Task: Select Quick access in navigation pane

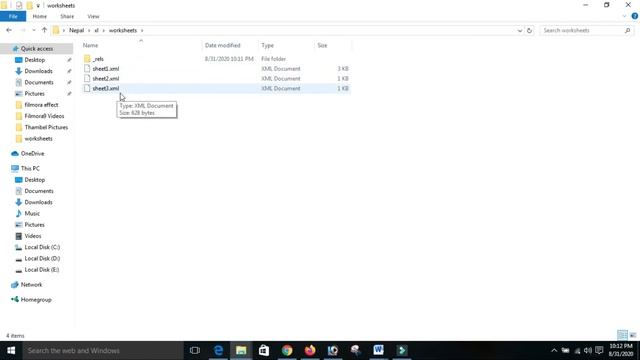Action: (37, 49)
